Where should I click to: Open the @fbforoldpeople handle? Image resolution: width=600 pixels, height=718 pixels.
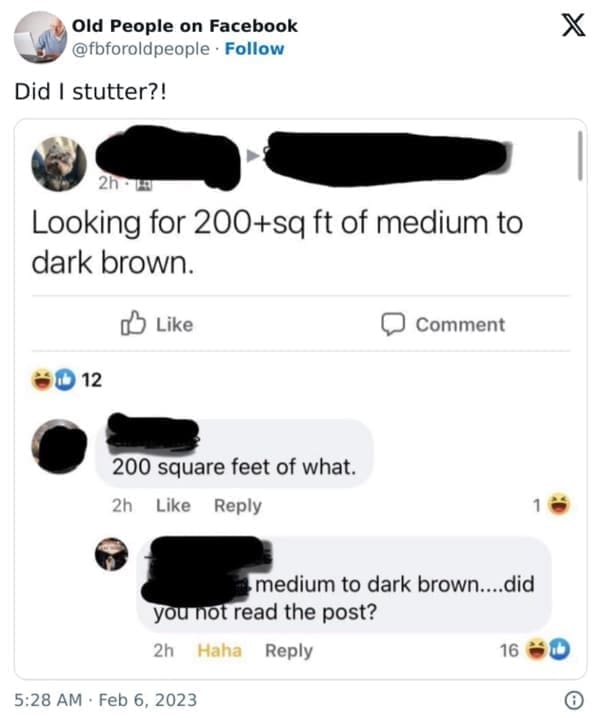tap(141, 49)
